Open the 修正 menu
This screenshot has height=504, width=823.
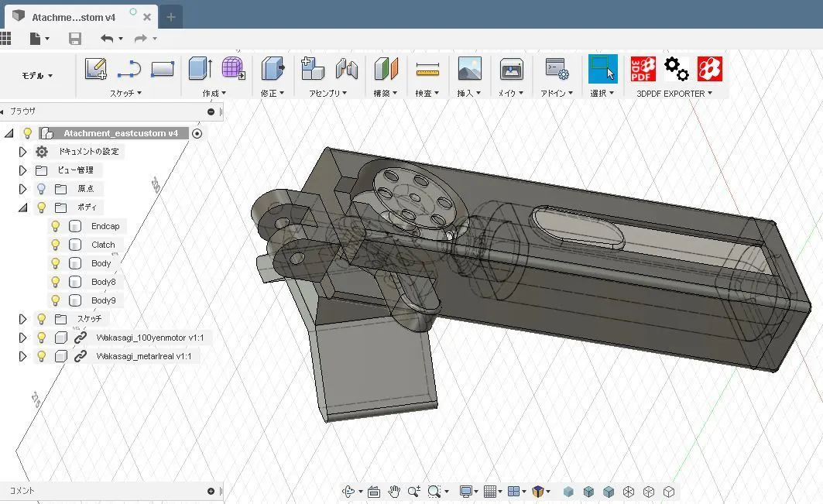(272, 93)
